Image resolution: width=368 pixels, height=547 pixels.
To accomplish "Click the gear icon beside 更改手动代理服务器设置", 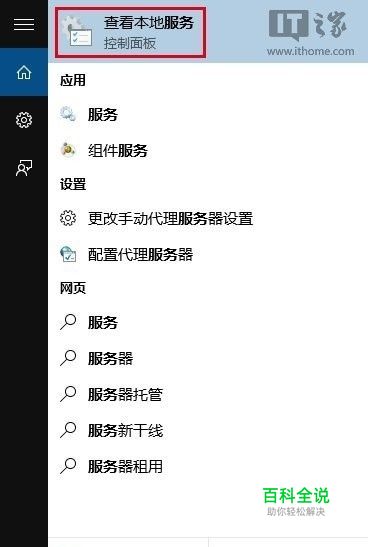I will 68,218.
